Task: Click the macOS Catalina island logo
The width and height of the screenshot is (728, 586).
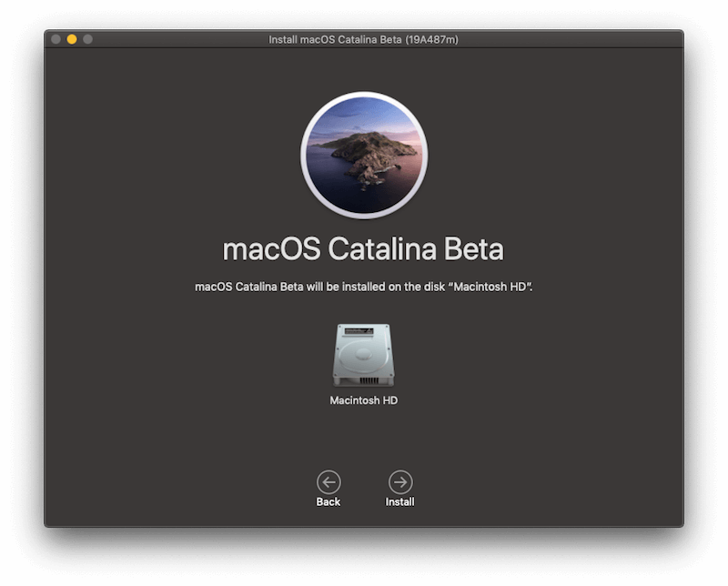Action: point(364,155)
